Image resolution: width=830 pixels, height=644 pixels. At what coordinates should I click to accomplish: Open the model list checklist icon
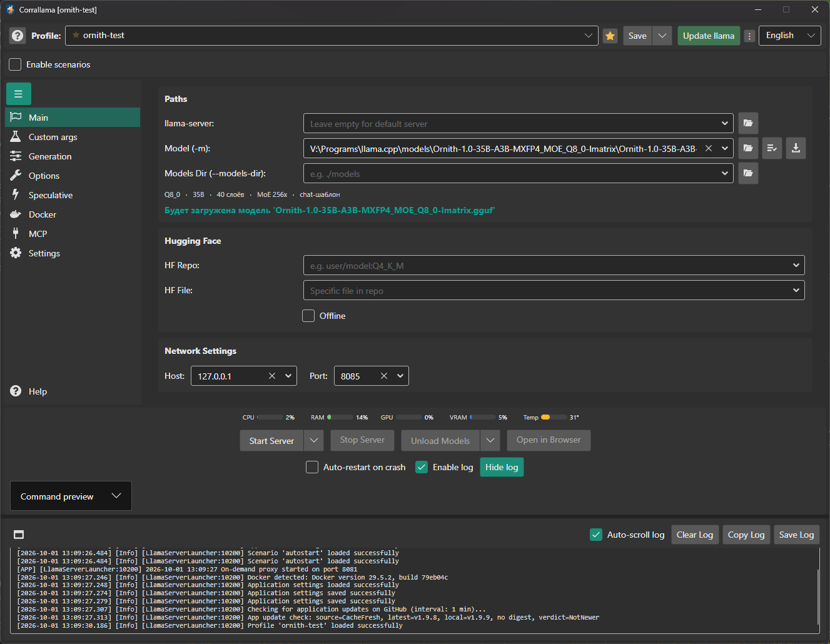(x=772, y=148)
